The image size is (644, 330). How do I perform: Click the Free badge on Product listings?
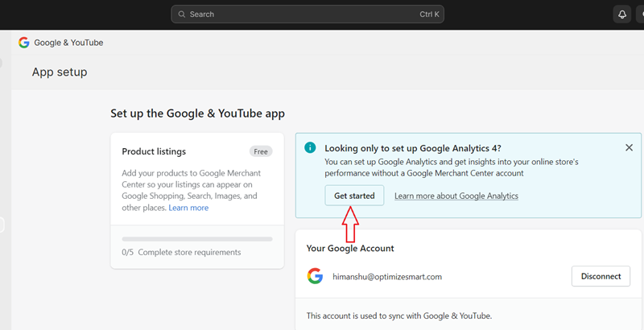261,151
